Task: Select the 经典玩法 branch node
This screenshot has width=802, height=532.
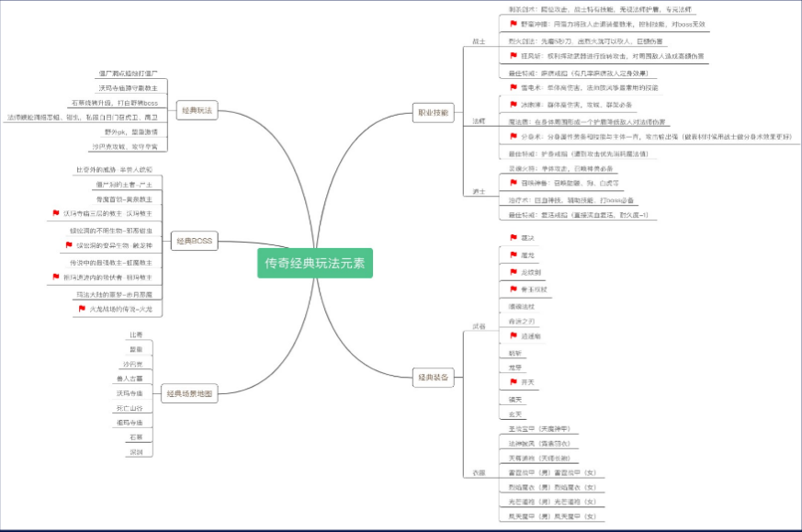Action: coord(195,111)
